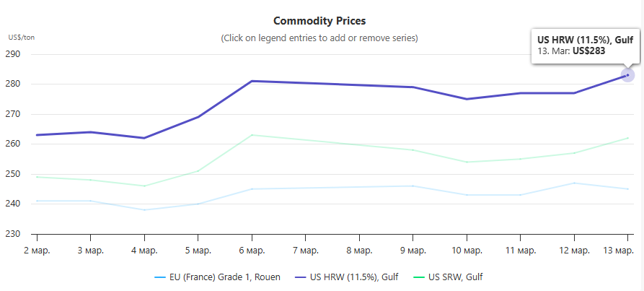Click the US HRW data point at 10 мар.
The width and height of the screenshot is (644, 291).
pos(466,99)
